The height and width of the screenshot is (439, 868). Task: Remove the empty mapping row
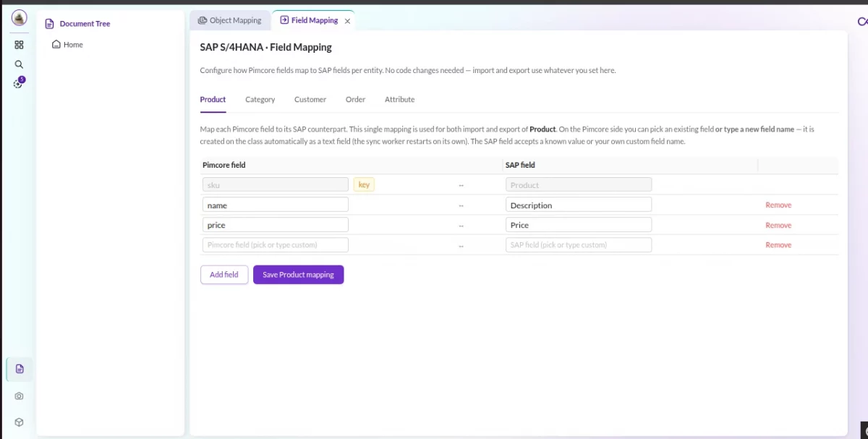778,245
